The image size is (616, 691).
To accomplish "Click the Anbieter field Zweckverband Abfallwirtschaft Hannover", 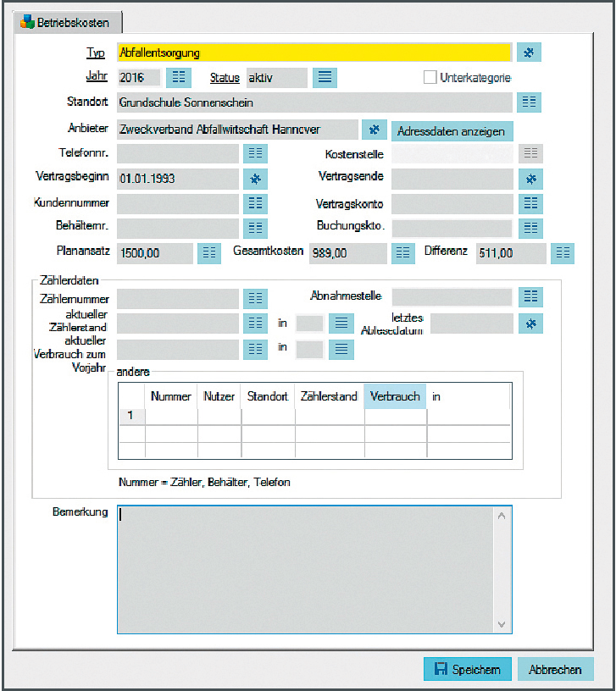I will [237, 130].
